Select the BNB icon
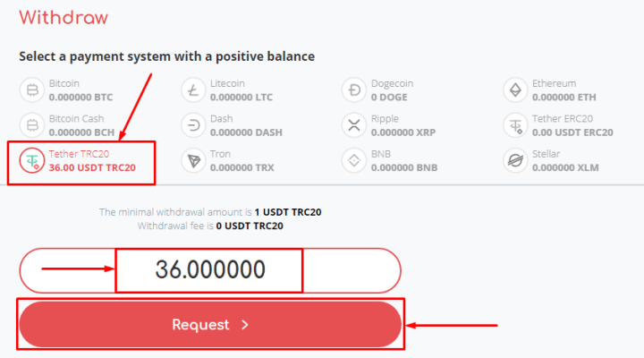 click(355, 160)
